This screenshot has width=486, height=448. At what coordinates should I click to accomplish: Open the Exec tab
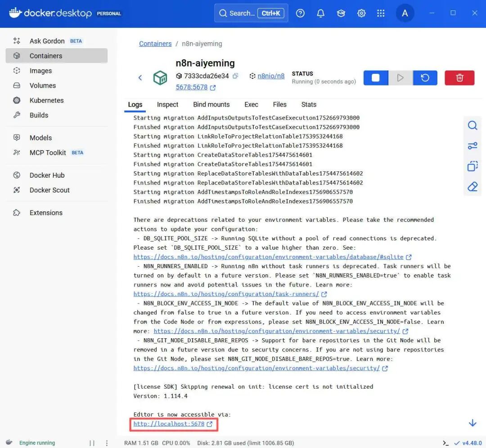251,105
